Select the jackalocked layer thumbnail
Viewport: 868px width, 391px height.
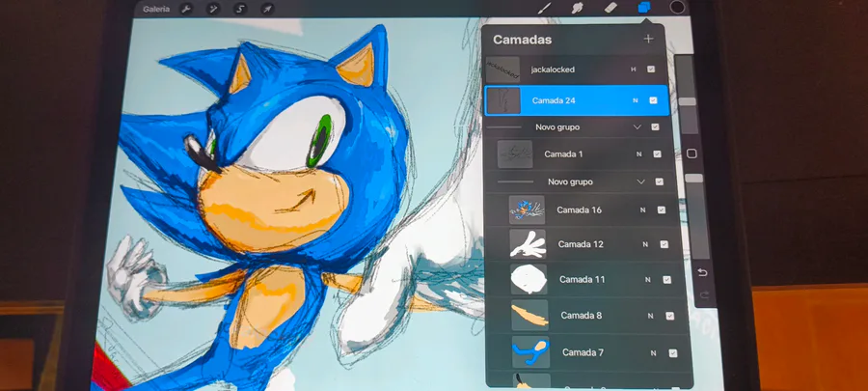503,70
